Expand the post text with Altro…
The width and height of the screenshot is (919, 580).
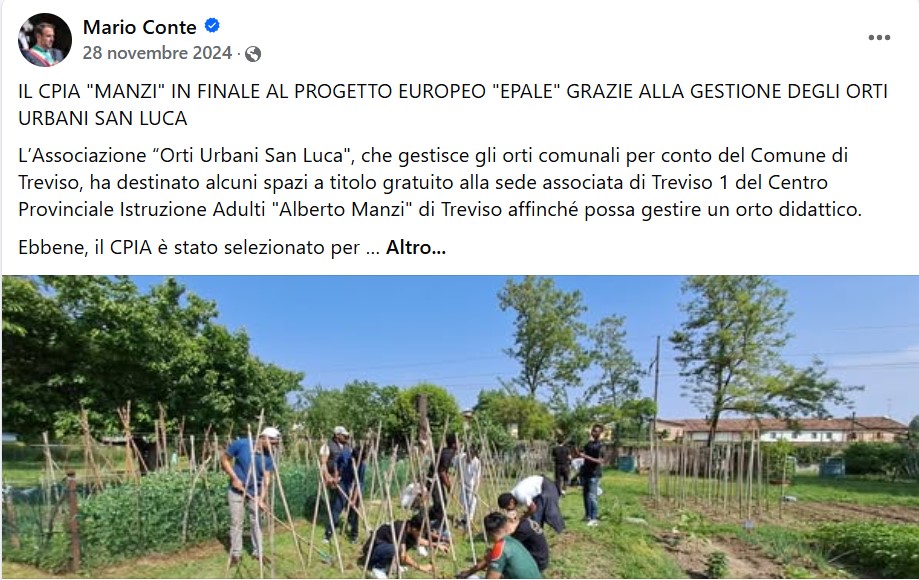416,247
